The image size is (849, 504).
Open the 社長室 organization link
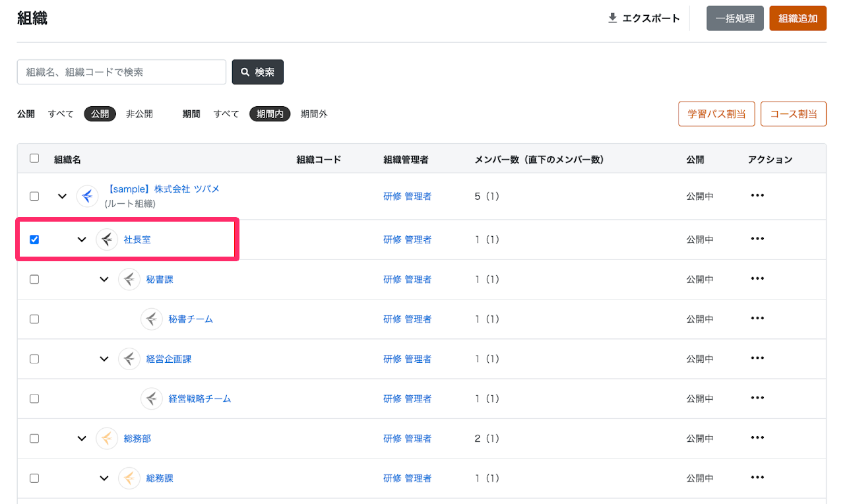[137, 239]
